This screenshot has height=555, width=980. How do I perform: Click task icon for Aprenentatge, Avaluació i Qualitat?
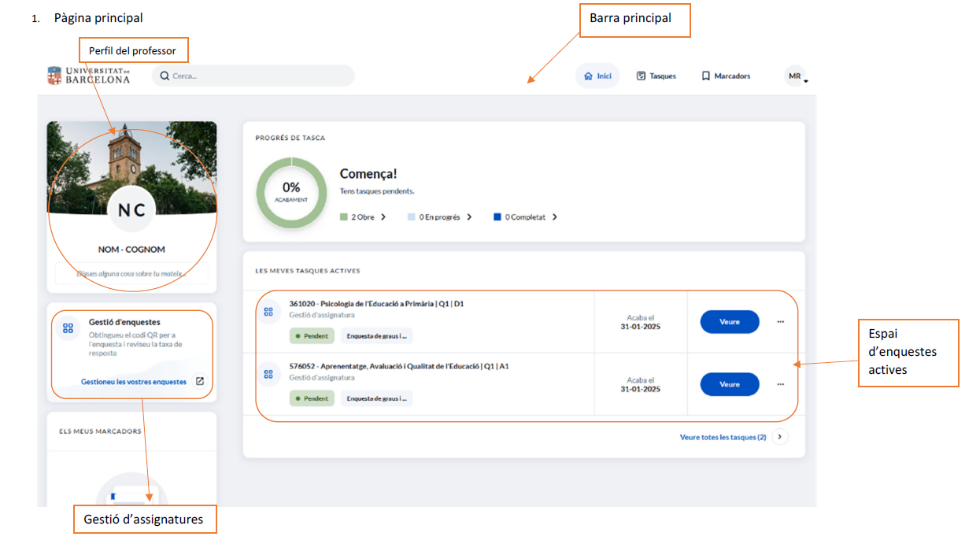click(268, 374)
